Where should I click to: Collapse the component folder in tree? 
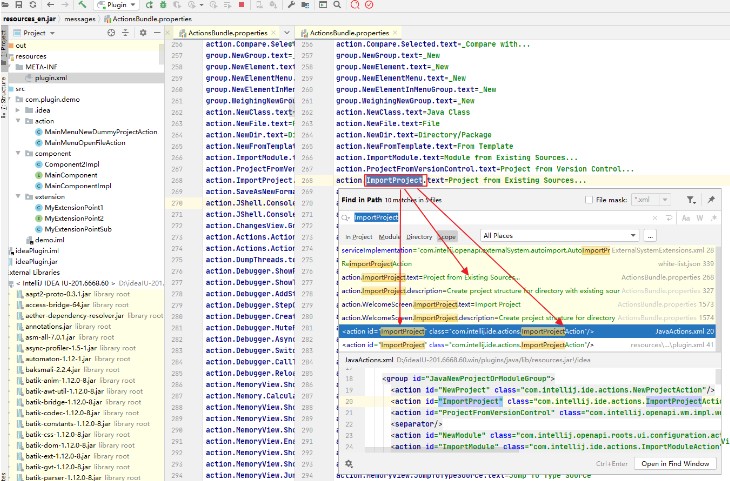click(x=18, y=153)
